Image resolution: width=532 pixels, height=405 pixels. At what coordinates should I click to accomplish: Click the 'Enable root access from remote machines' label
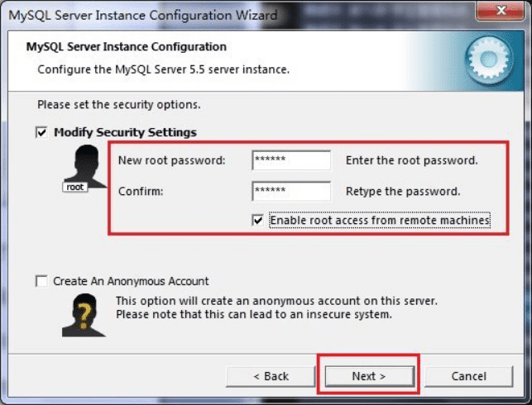(379, 221)
